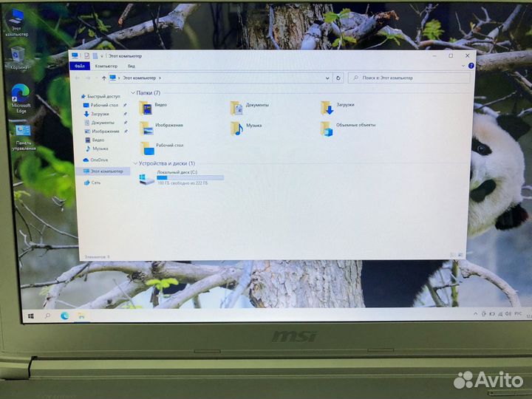The width and height of the screenshot is (532, 399).
Task: Select Этот компьютер desktop icon
Action: pos(16,23)
